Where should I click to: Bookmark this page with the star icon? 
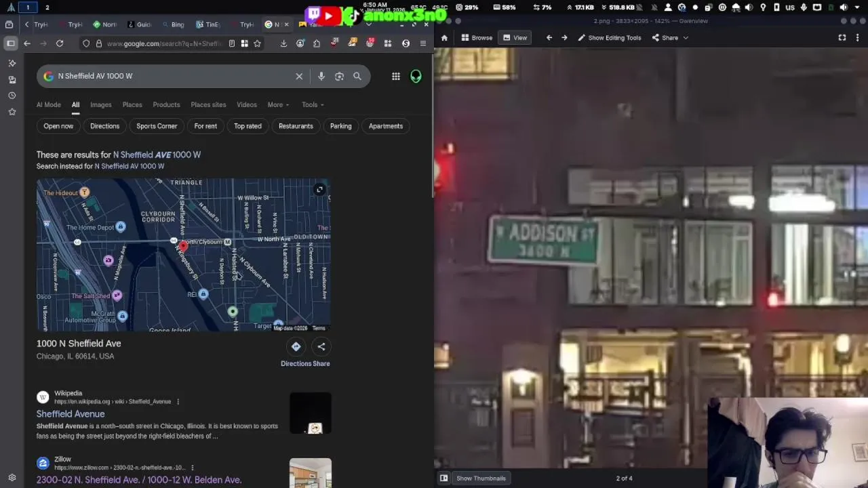(x=257, y=43)
